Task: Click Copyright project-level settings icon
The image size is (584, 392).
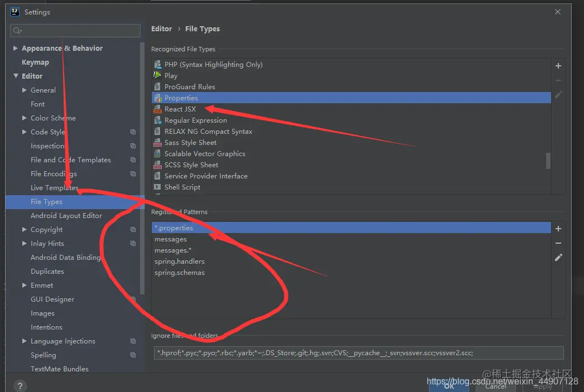Action: click(x=133, y=229)
